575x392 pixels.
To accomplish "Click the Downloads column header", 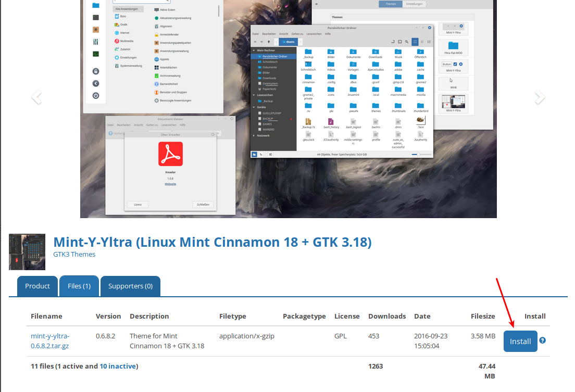I will [387, 316].
